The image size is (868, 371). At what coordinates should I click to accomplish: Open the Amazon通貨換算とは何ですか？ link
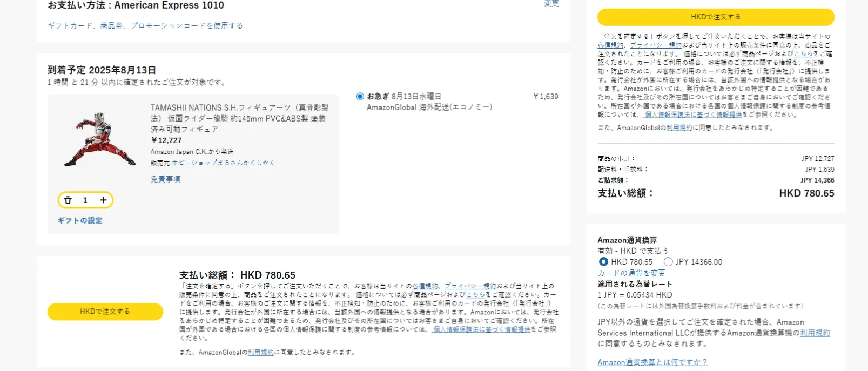pyautogui.click(x=652, y=362)
